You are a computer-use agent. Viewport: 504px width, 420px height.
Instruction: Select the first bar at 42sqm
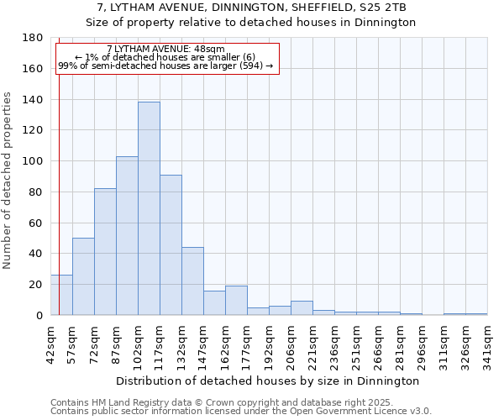click(x=61, y=295)
